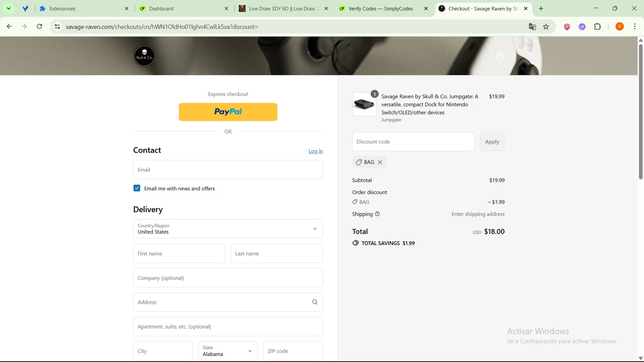644x362 pixels.
Task: Open the Country/Region dropdown
Action: coord(228,229)
